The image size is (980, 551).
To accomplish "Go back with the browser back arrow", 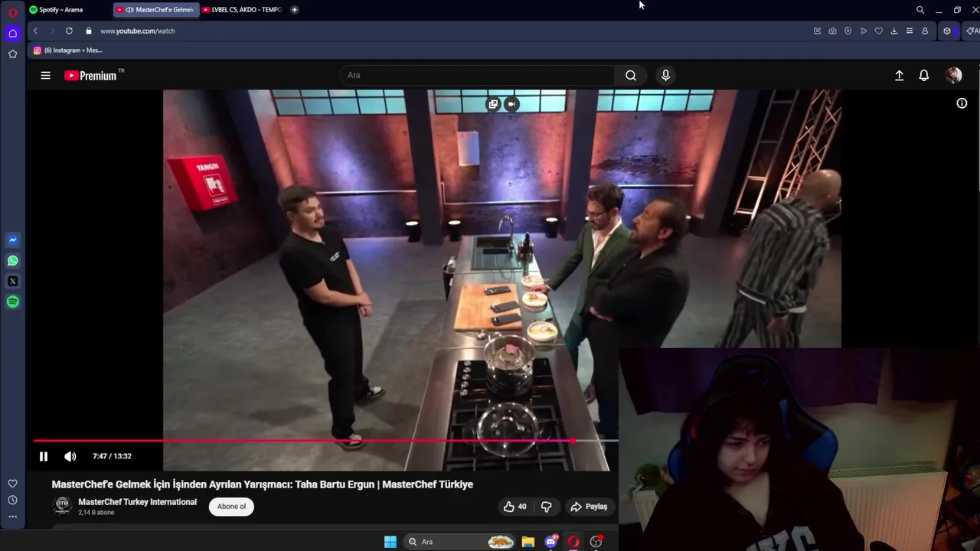I will coord(35,31).
